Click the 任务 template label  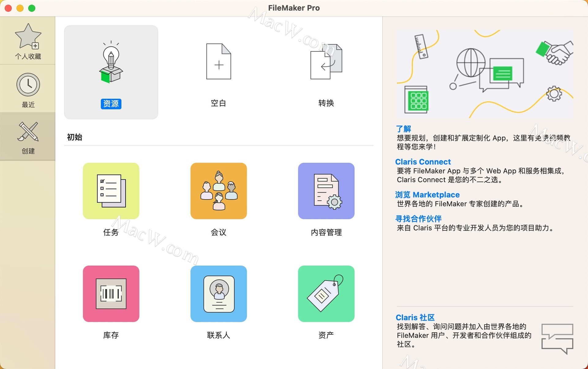111,233
